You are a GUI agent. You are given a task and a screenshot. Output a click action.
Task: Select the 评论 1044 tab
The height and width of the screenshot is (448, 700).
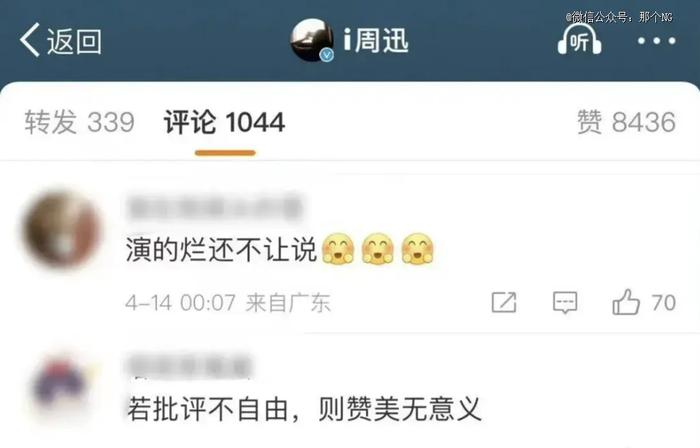225,122
